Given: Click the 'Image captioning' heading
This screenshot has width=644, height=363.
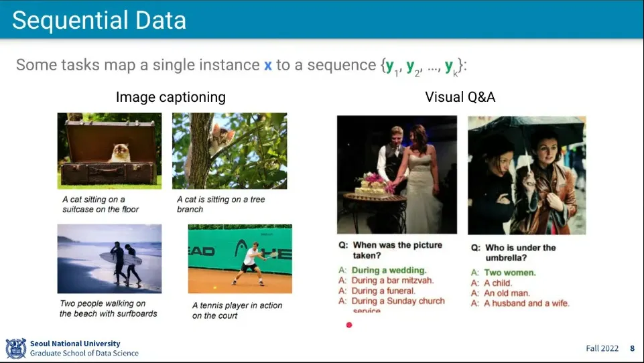Looking at the screenshot, I should pyautogui.click(x=171, y=97).
